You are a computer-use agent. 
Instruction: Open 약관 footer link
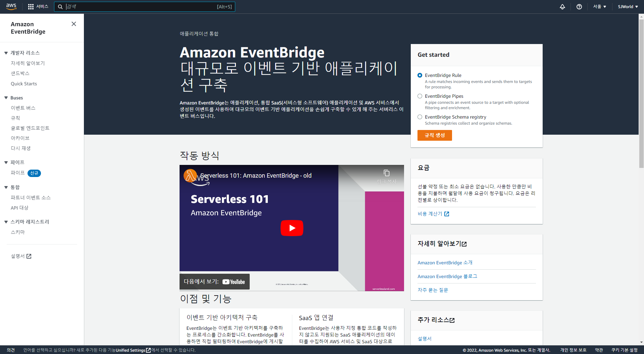click(599, 350)
